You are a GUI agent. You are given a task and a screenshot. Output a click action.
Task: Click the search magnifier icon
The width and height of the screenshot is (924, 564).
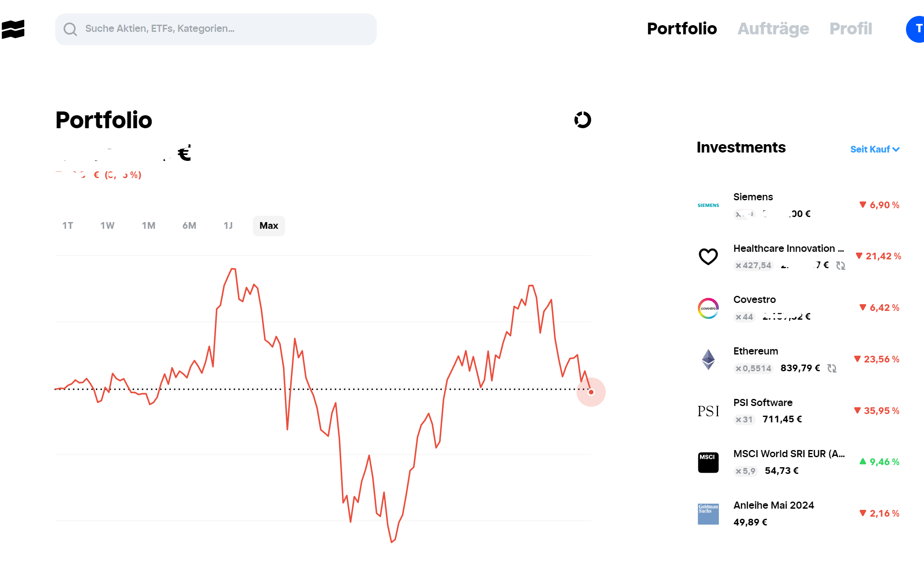point(70,29)
